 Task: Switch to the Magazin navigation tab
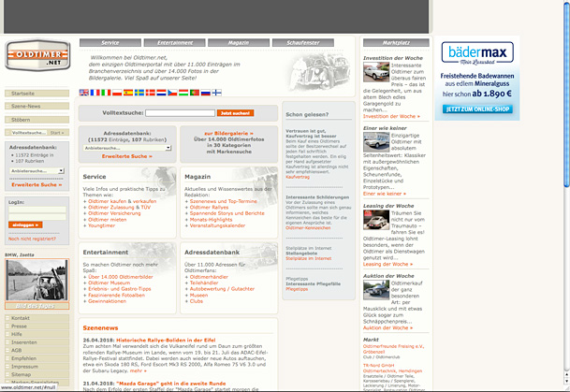[239, 43]
